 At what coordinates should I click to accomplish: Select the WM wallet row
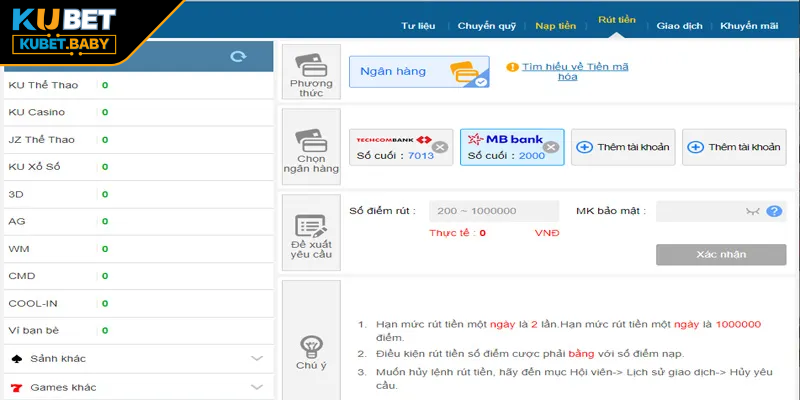[138, 249]
